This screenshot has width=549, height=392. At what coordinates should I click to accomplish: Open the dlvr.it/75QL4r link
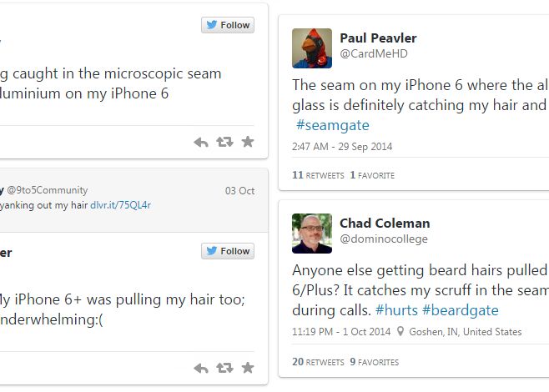coord(120,205)
